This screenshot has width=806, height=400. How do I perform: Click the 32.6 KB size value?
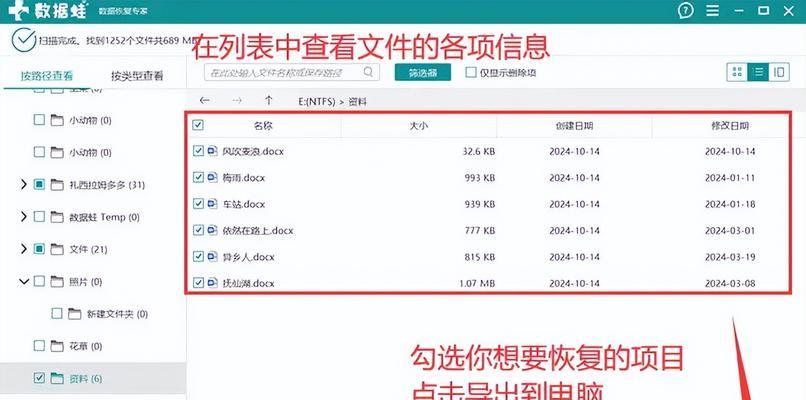click(x=479, y=152)
